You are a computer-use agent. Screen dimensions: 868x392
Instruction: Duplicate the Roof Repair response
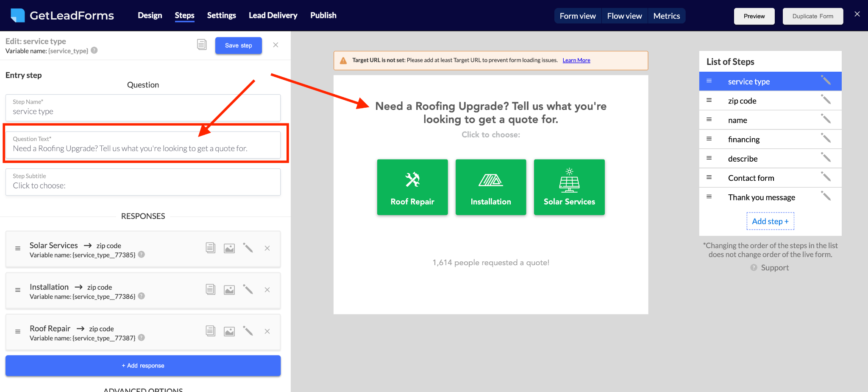[210, 331]
